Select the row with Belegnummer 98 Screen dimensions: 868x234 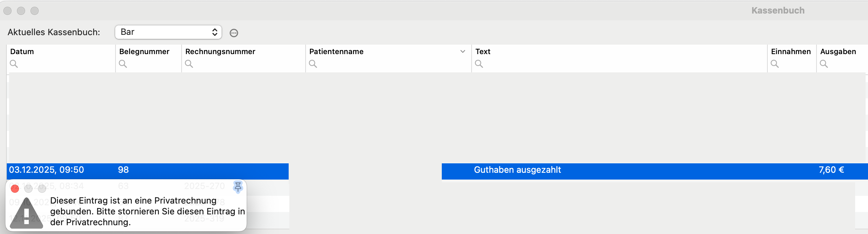coord(437,171)
